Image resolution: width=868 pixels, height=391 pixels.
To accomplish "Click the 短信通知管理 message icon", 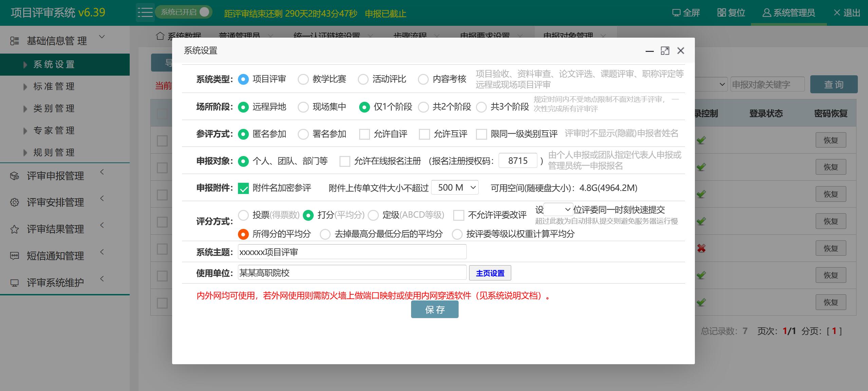I will [15, 256].
